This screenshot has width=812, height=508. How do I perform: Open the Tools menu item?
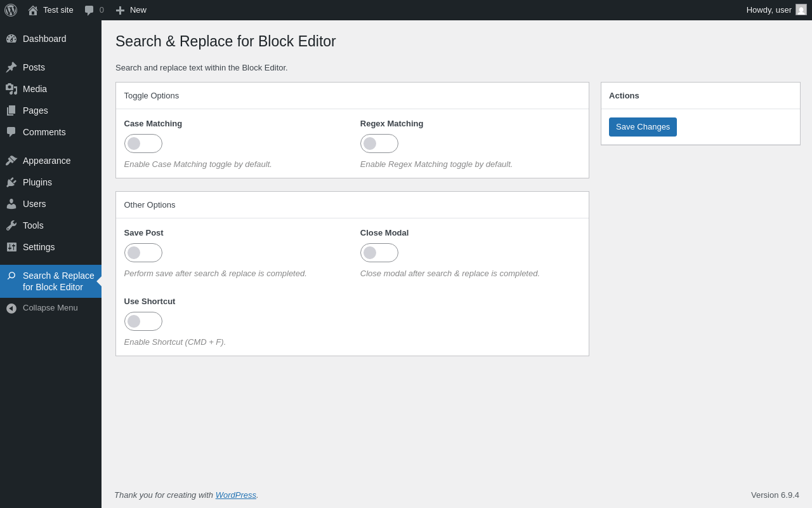(x=51, y=225)
